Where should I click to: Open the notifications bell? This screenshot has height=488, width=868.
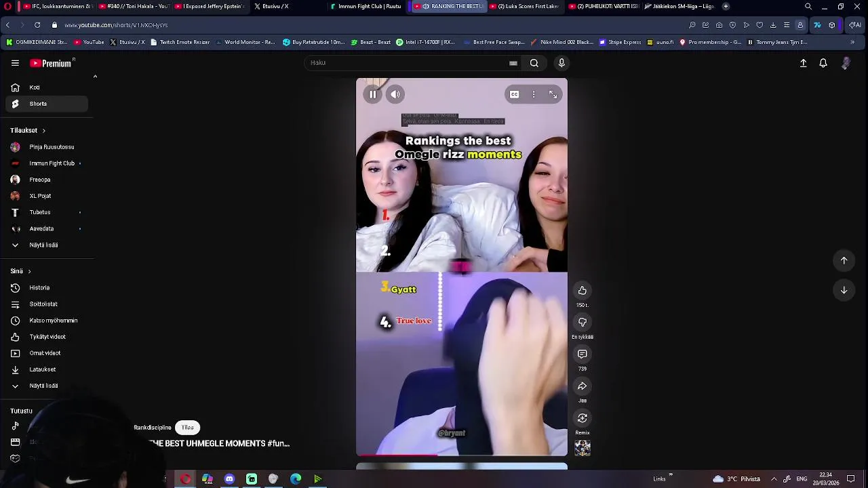823,63
